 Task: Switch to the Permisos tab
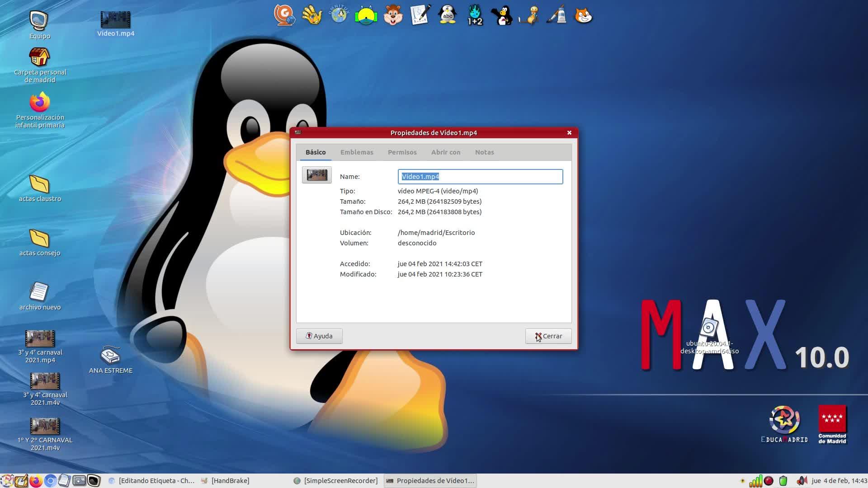(402, 152)
